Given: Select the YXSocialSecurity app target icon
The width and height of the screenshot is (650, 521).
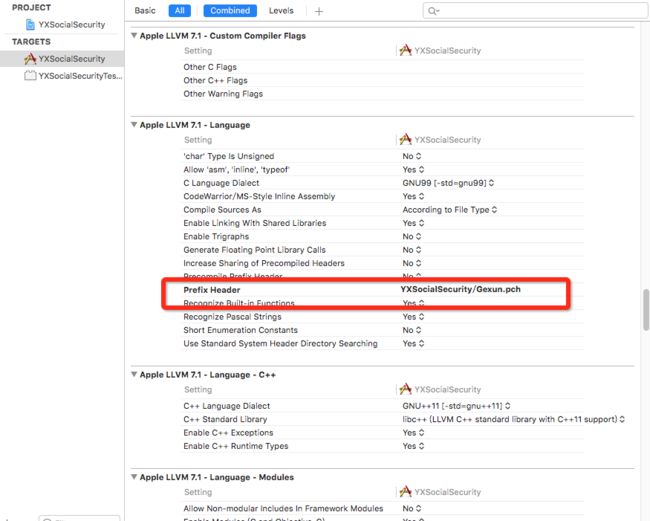Looking at the screenshot, I should pyautogui.click(x=30, y=59).
